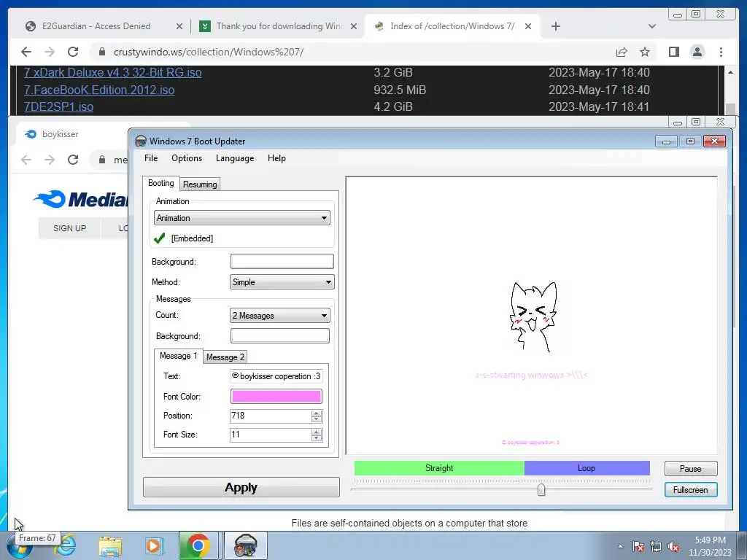Screen dimensions: 747x560
Task: Reload the crustywindo.ws page
Action: 73,52
